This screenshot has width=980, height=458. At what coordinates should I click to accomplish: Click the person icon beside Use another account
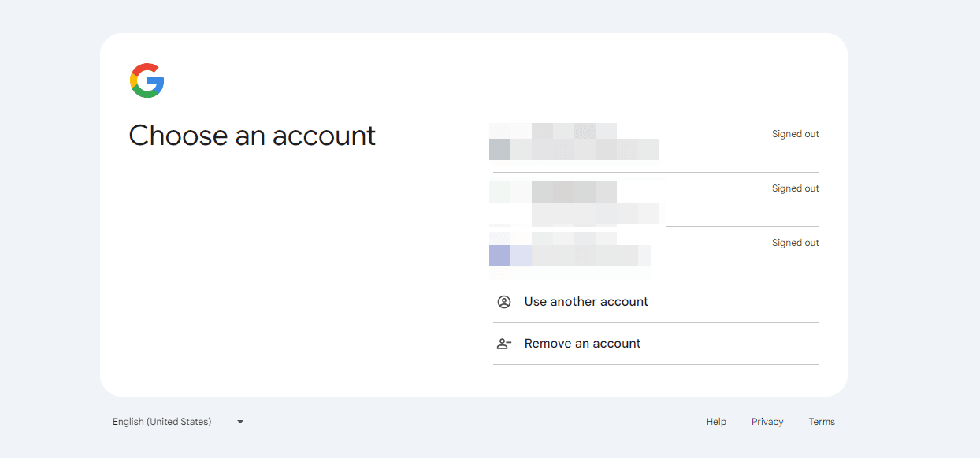point(504,301)
